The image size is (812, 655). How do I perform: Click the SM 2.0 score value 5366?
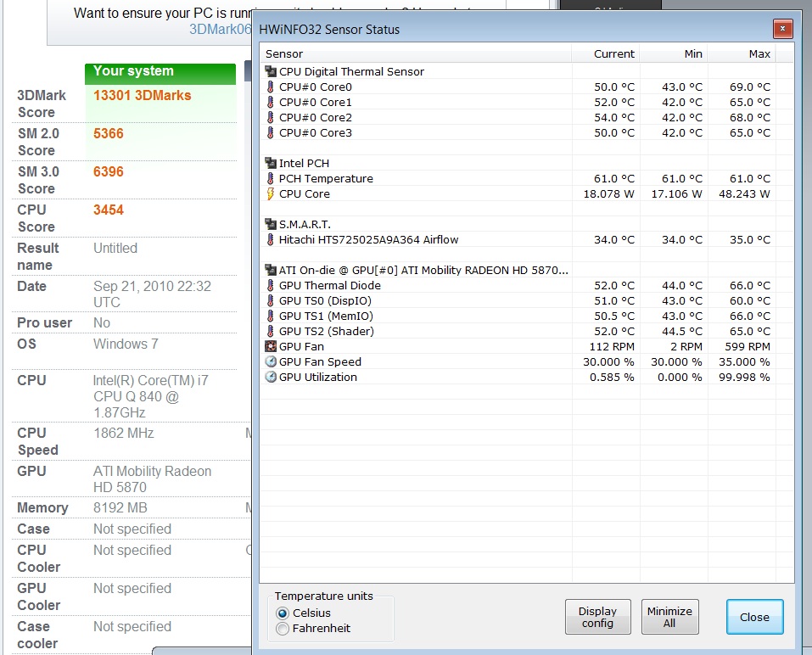pos(109,133)
